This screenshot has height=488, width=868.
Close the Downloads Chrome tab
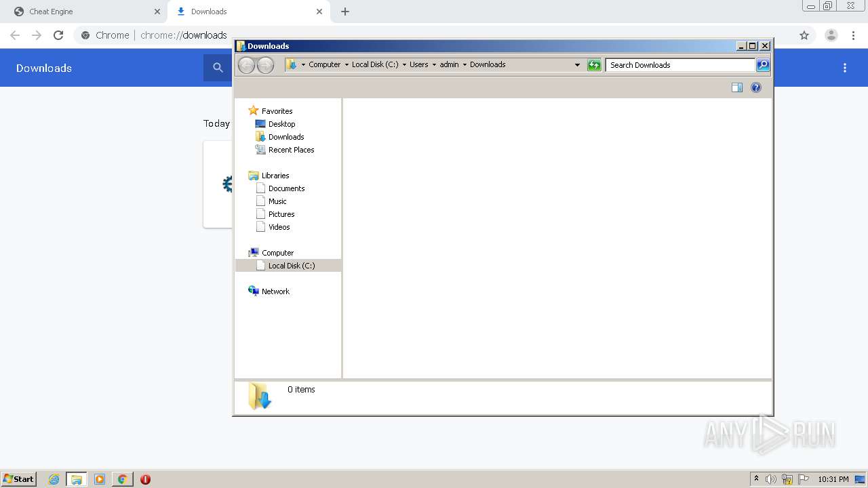[x=319, y=12]
